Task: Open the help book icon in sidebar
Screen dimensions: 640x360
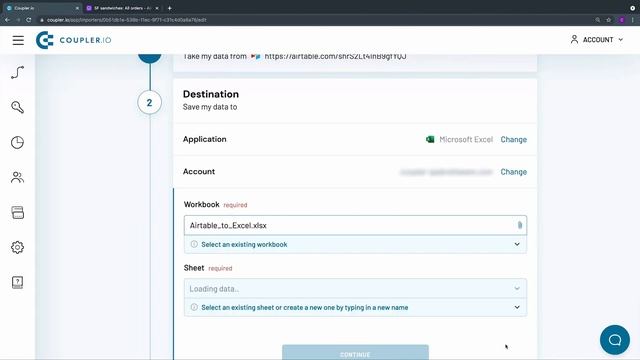Action: pos(17,282)
